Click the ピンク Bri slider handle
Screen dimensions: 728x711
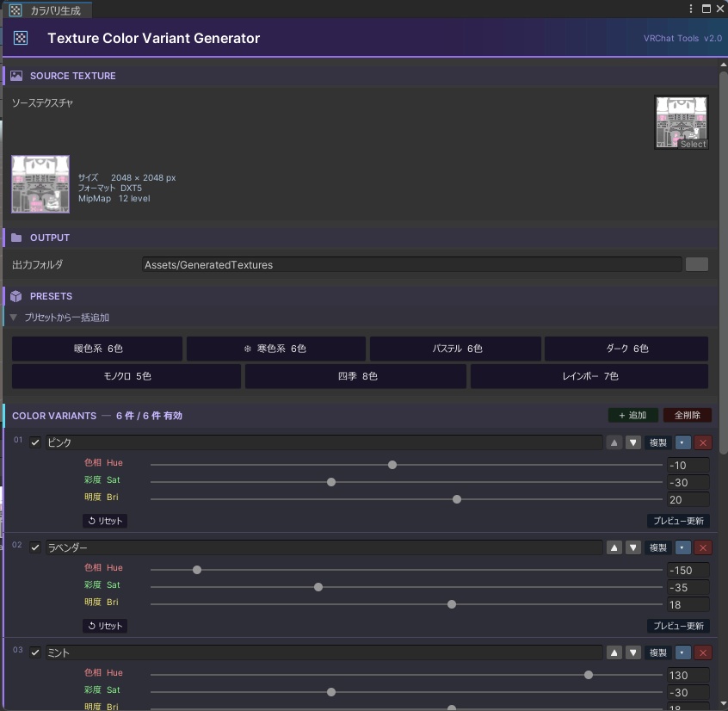pyautogui.click(x=457, y=499)
